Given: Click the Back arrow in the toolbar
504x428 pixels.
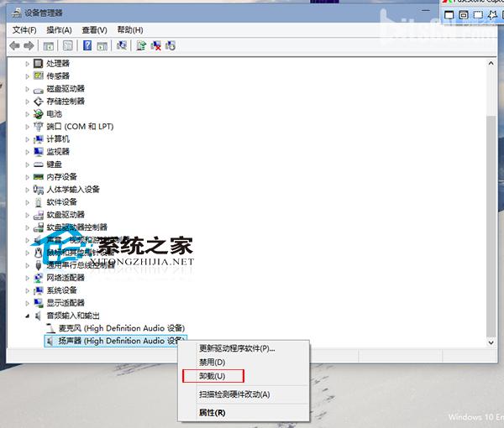Looking at the screenshot, I should (x=14, y=46).
